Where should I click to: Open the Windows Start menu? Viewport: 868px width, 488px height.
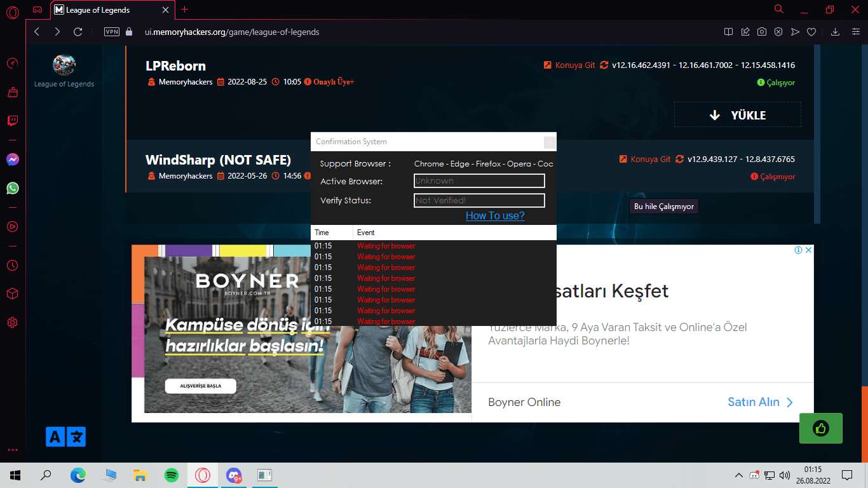pyautogui.click(x=15, y=475)
